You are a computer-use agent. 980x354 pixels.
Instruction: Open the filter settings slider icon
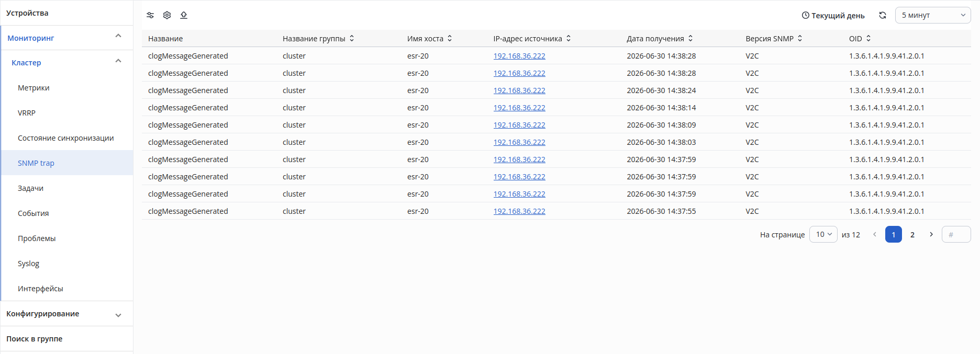point(150,15)
